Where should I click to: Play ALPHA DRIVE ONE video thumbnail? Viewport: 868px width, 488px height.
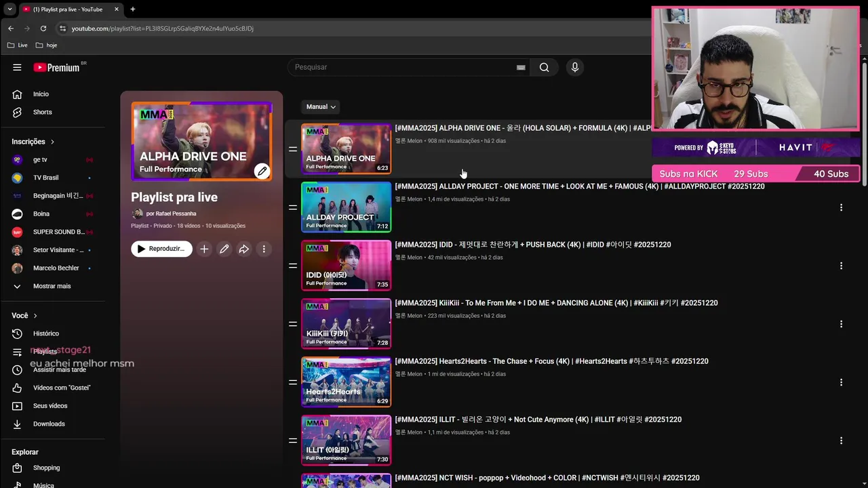point(346,149)
